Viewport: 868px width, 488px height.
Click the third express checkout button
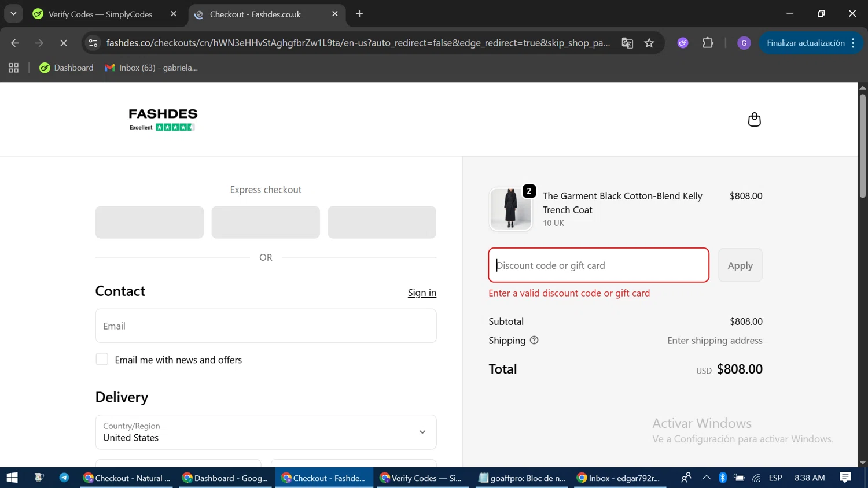pyautogui.click(x=382, y=222)
